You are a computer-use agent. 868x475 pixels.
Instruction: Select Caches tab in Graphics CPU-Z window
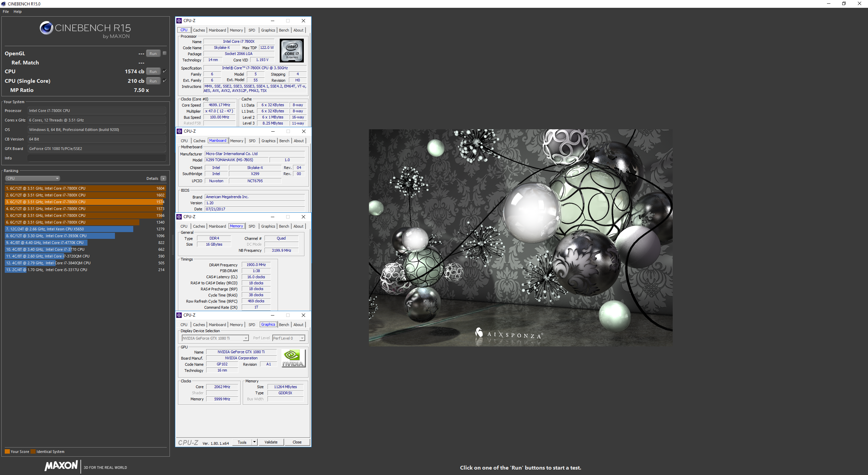coord(199,325)
